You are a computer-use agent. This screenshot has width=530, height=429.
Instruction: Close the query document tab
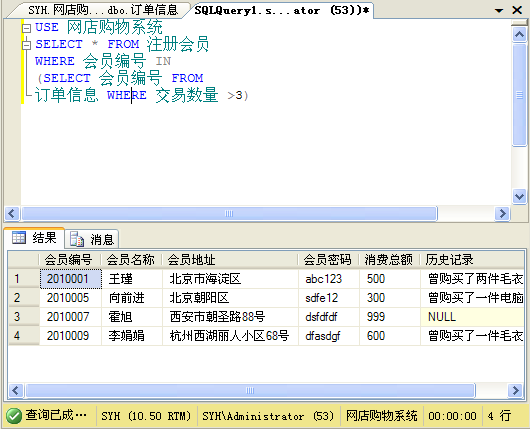517,10
